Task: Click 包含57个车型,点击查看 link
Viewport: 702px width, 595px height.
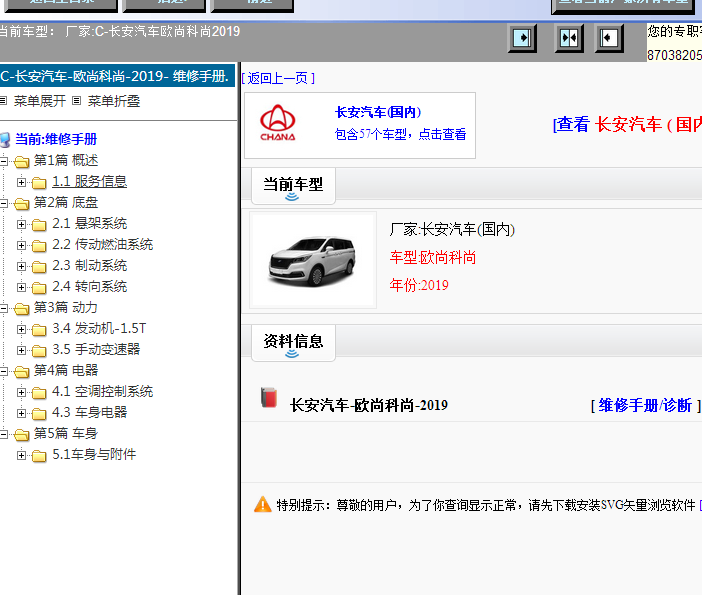Action: pos(401,134)
